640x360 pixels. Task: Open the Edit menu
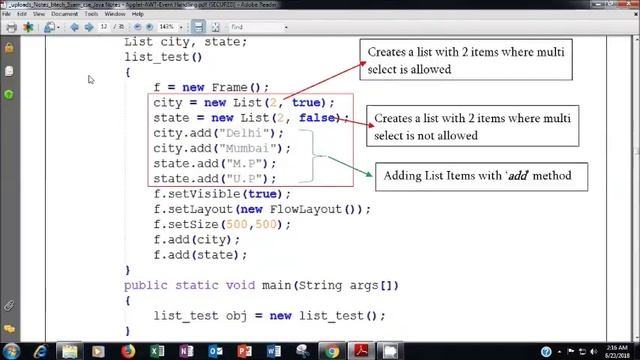point(22,14)
